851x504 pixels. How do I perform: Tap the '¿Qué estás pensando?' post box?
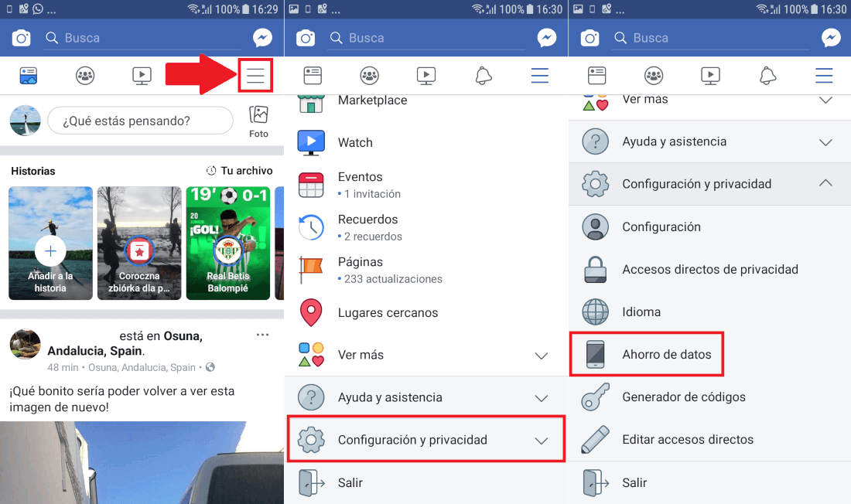[x=141, y=121]
